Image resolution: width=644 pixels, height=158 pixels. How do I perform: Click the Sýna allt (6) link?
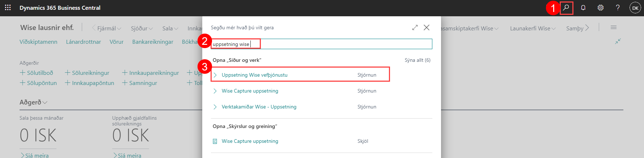tap(418, 60)
